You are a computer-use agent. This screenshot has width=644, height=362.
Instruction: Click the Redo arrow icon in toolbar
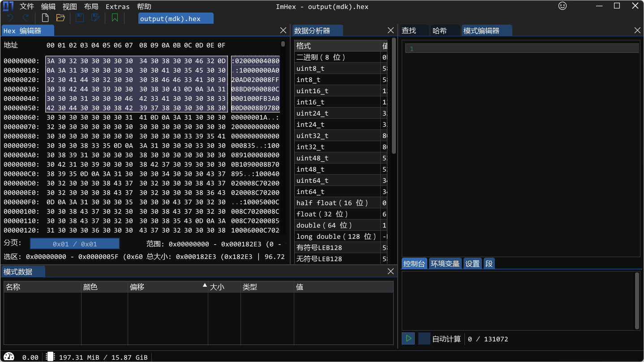tap(26, 18)
